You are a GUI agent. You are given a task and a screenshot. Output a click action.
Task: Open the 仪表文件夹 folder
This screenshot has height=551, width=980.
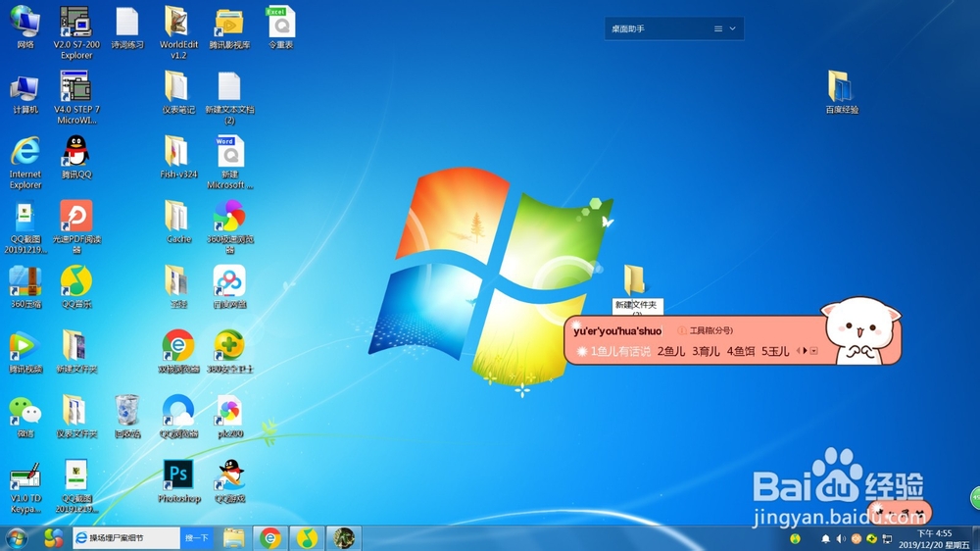click(76, 417)
